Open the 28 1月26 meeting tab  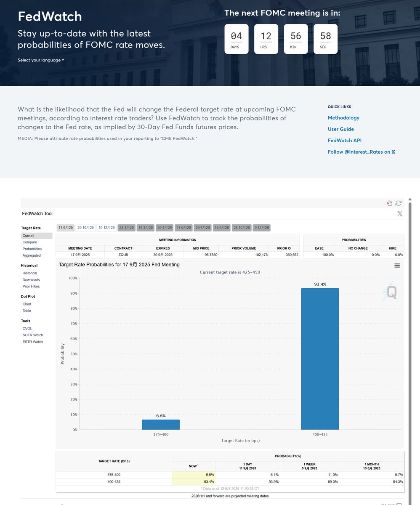(x=127, y=228)
